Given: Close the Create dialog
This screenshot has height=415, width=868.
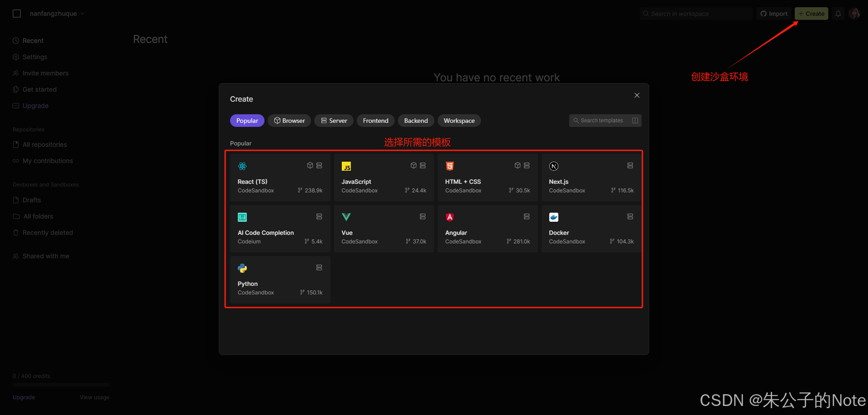Looking at the screenshot, I should (637, 95).
